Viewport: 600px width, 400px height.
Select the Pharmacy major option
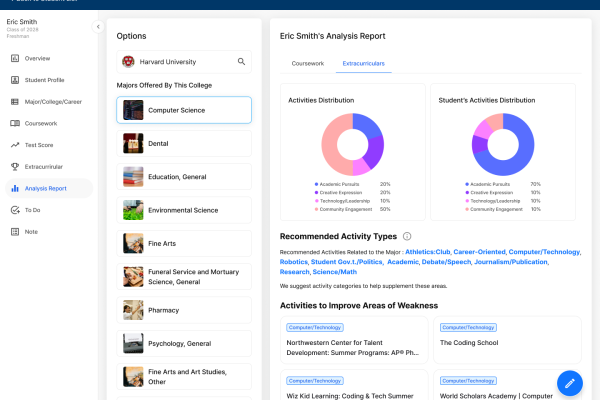point(184,310)
